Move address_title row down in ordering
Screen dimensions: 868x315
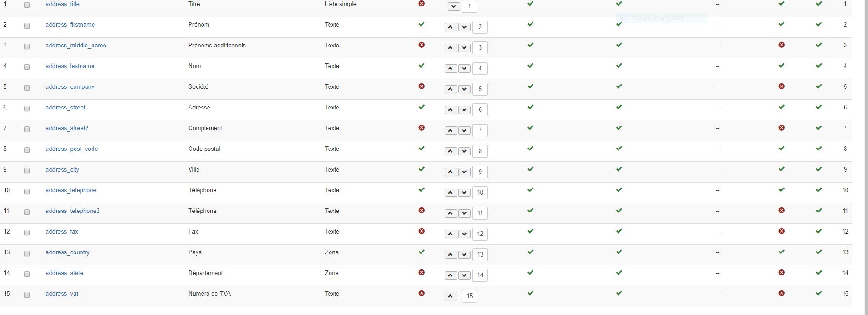454,6
